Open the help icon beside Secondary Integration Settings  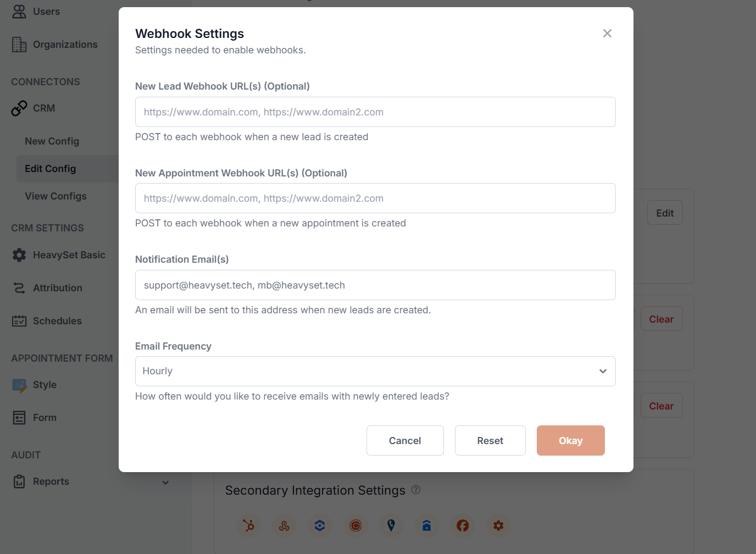[x=416, y=490]
